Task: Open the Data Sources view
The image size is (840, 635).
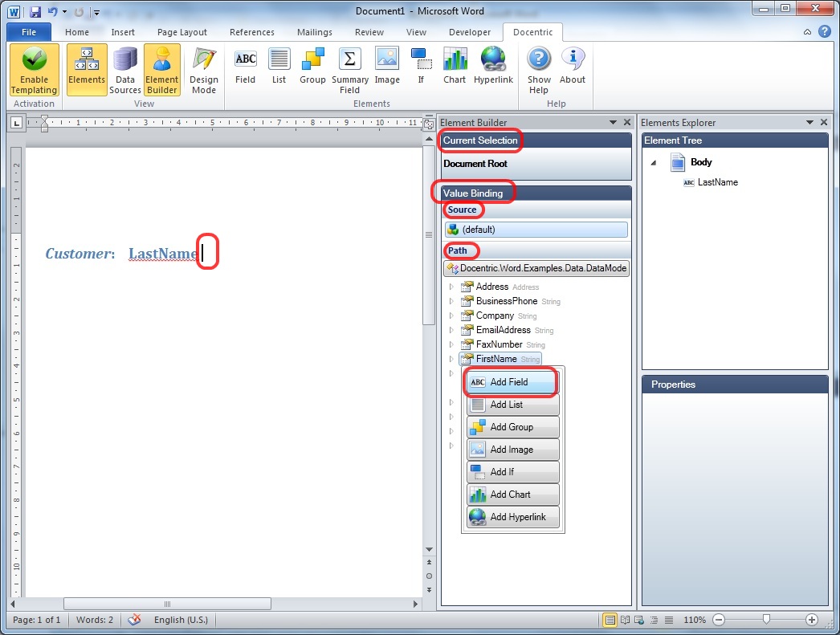Action: coord(124,71)
